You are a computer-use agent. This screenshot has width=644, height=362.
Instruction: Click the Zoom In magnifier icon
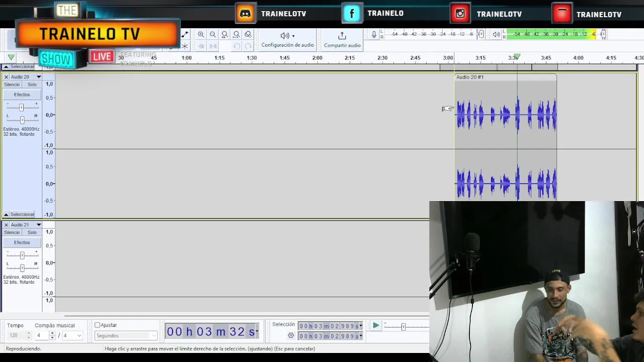pos(201,35)
